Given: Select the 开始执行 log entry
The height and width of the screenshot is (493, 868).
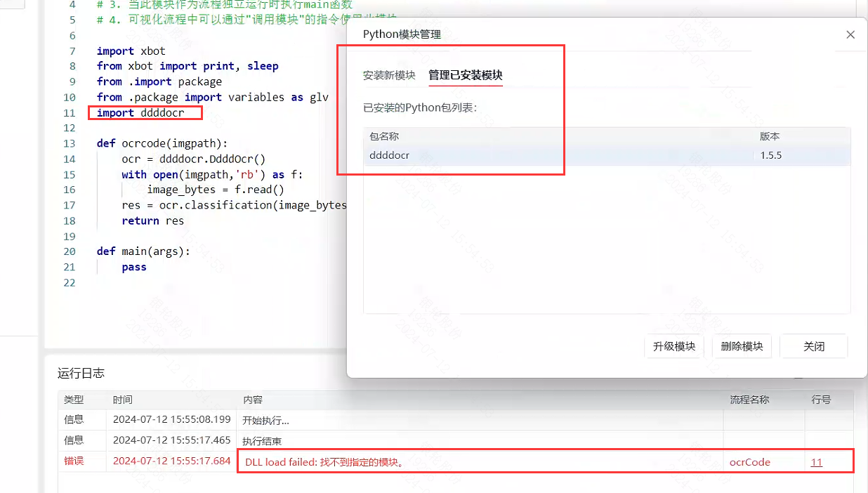Looking at the screenshot, I should point(265,420).
